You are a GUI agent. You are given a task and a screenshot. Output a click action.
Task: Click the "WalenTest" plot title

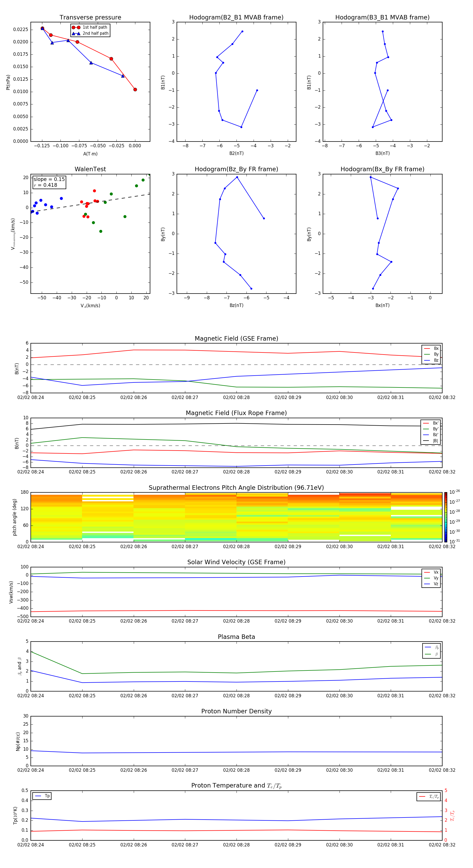pos(90,169)
